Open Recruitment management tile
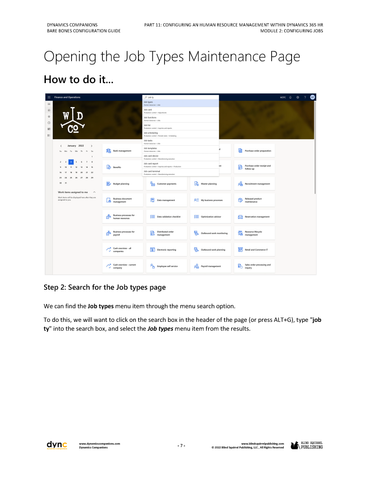 pyautogui.click(x=254, y=184)
